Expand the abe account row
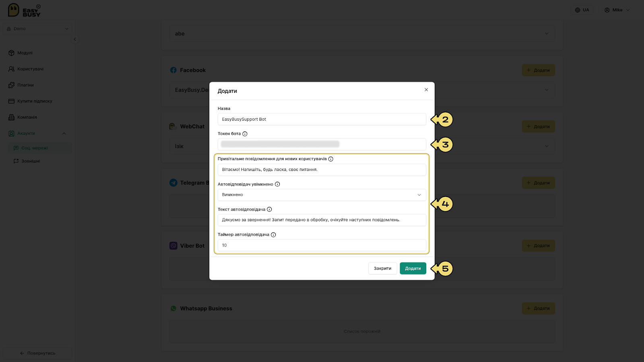This screenshot has height=362, width=644. 362,34
